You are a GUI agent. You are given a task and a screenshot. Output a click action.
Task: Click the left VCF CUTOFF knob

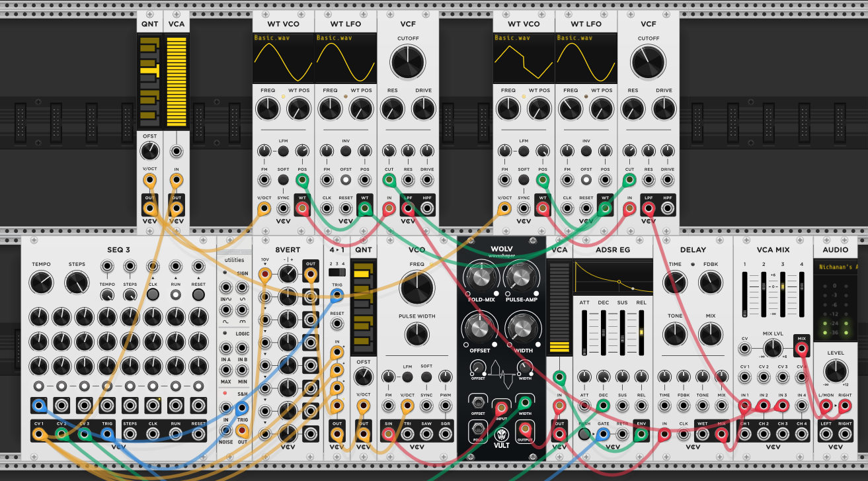tap(408, 64)
